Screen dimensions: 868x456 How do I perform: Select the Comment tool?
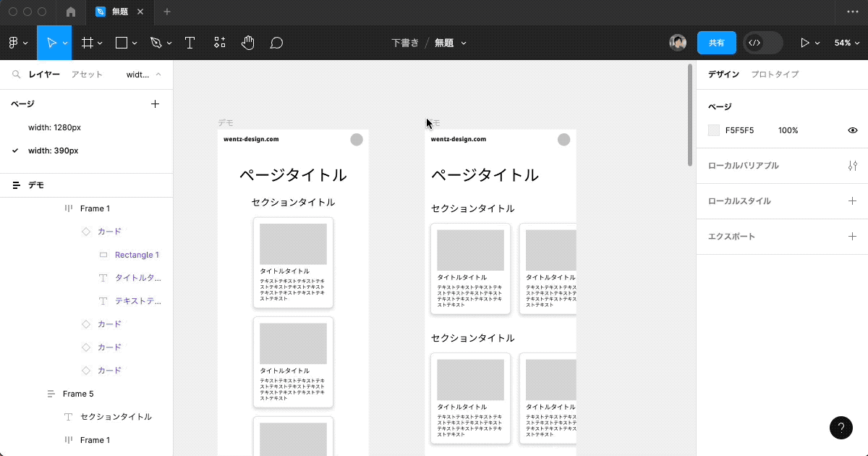pos(276,43)
